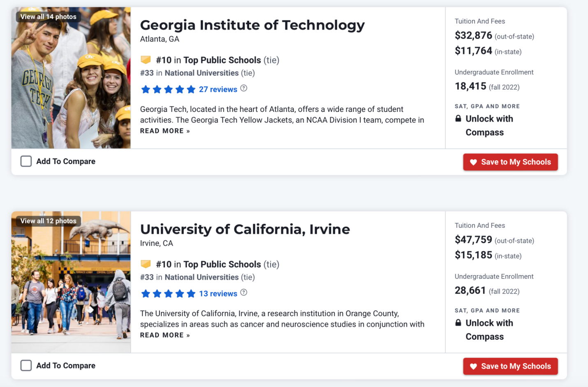Open UC Irvine's 13 reviews link
Viewport: 588px width, 387px height.
click(218, 294)
